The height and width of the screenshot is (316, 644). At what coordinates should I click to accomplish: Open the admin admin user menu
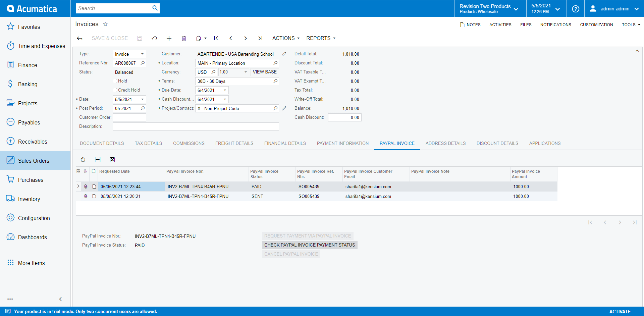pyautogui.click(x=614, y=9)
